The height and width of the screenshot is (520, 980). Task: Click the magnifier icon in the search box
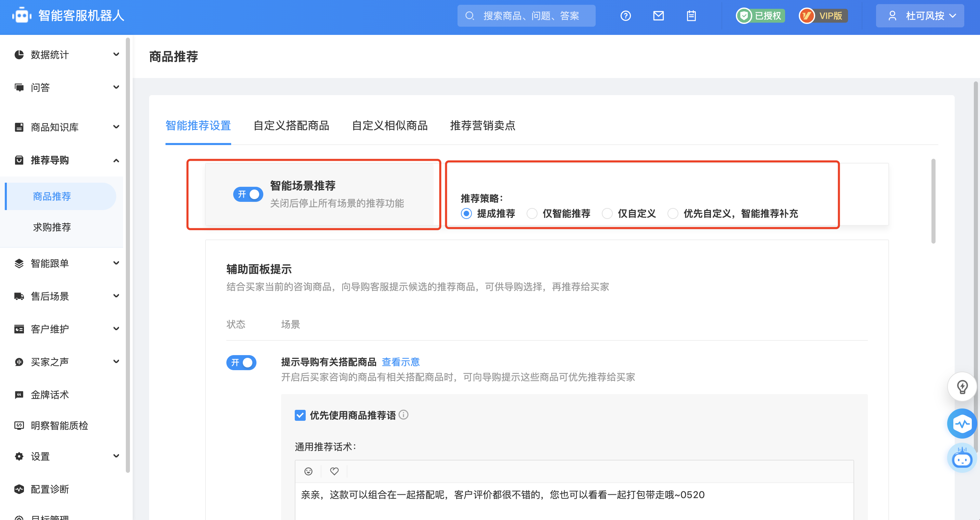coord(469,16)
